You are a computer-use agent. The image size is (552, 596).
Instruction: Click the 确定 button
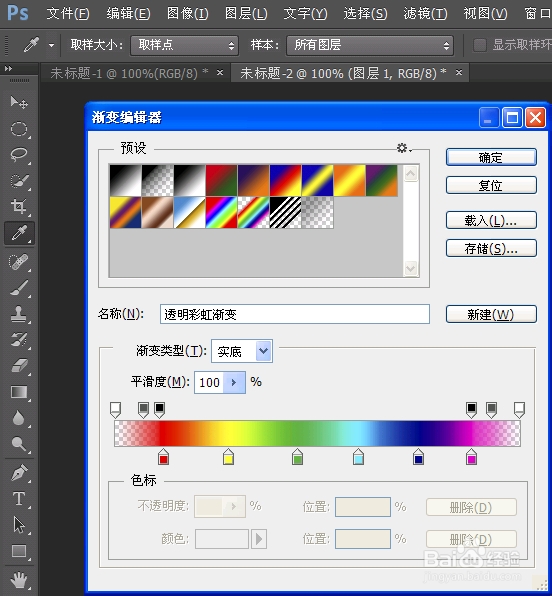[x=491, y=157]
